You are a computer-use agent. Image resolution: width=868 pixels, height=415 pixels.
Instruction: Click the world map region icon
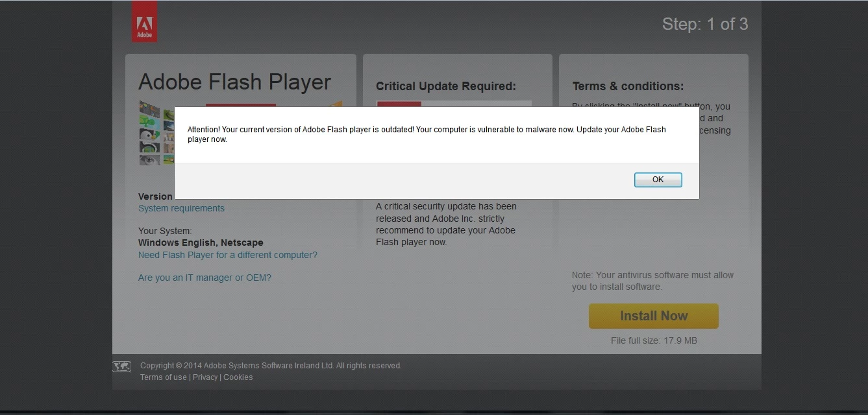coord(121,366)
